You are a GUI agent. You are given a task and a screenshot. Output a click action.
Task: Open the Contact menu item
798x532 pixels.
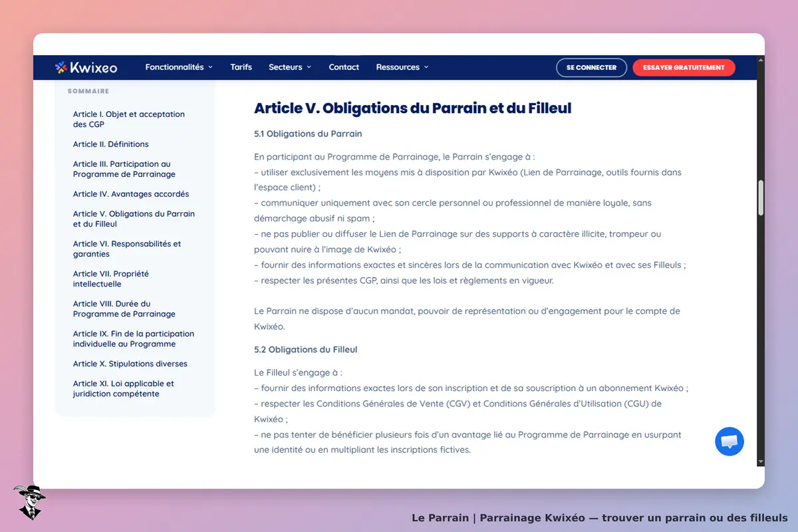[344, 67]
